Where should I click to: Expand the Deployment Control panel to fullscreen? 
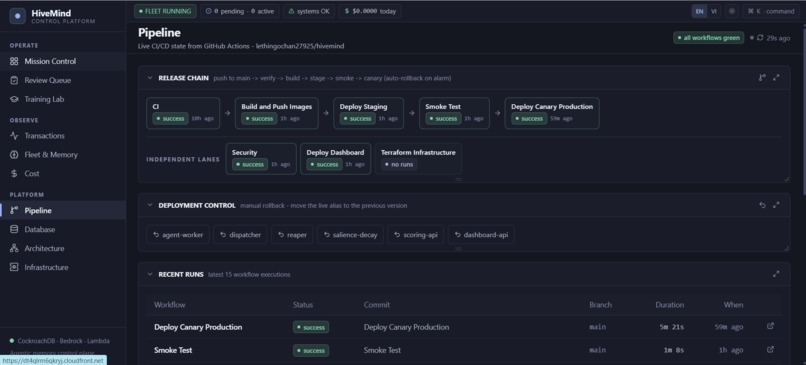tap(776, 205)
